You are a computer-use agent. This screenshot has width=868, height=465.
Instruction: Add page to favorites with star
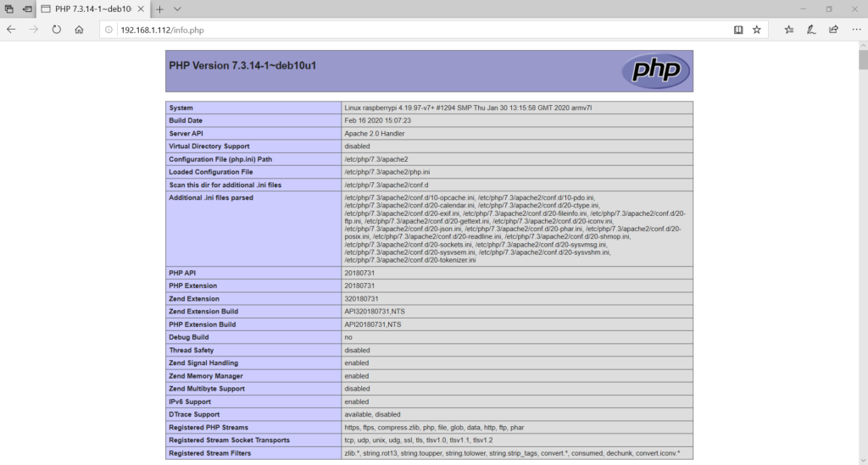pos(756,29)
